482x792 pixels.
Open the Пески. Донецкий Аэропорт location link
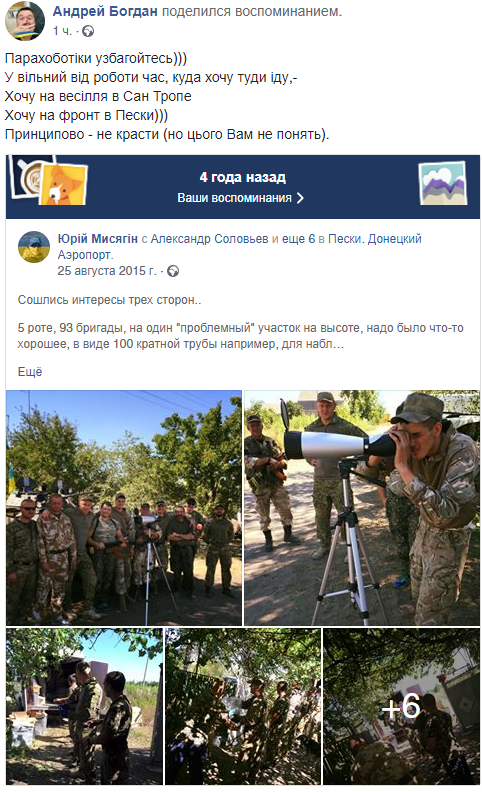pos(239,246)
